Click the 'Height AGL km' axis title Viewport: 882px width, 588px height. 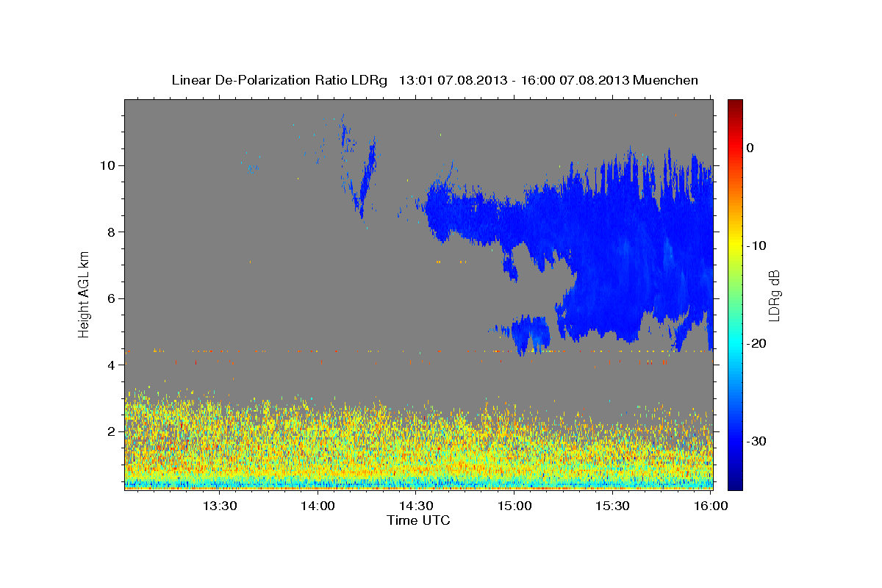84,293
